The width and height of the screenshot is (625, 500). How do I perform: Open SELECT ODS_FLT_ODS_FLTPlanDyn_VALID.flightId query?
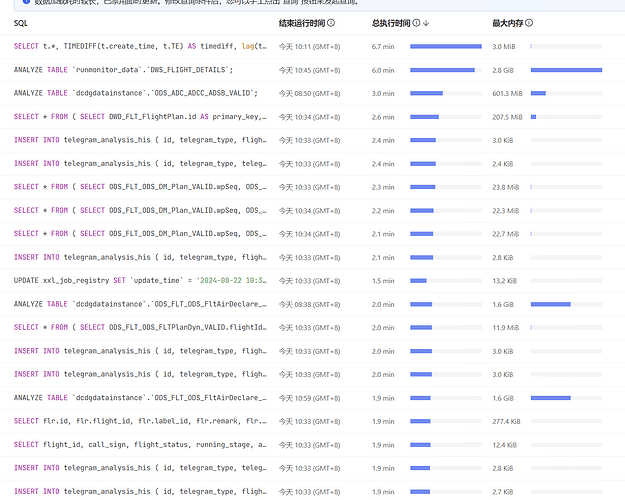(x=140, y=327)
